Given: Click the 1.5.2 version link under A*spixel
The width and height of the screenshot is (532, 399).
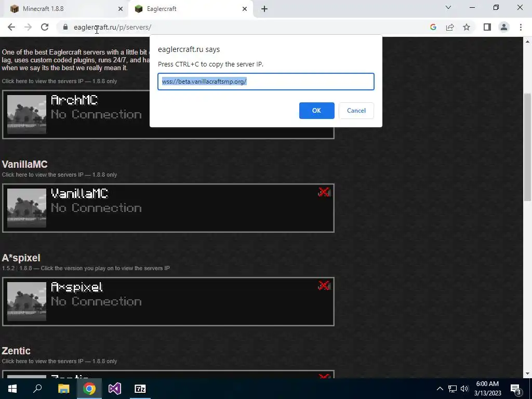Looking at the screenshot, I should tap(8, 268).
